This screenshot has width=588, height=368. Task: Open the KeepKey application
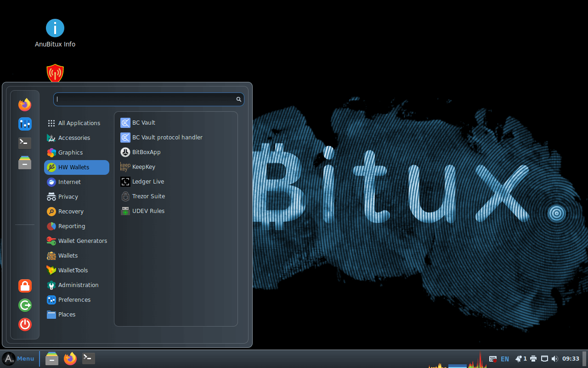[x=143, y=167]
